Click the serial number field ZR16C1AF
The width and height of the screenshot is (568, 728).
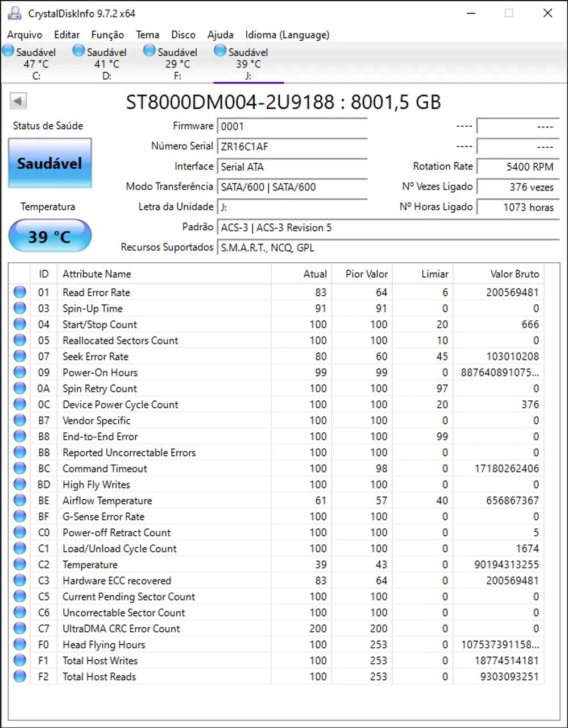click(x=292, y=146)
